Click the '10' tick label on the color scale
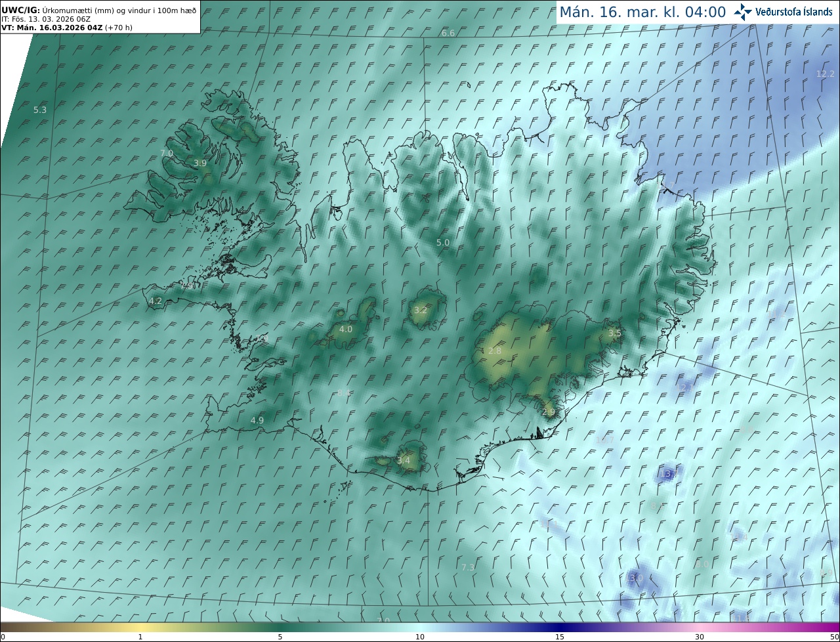This screenshot has width=840, height=642. [x=420, y=637]
